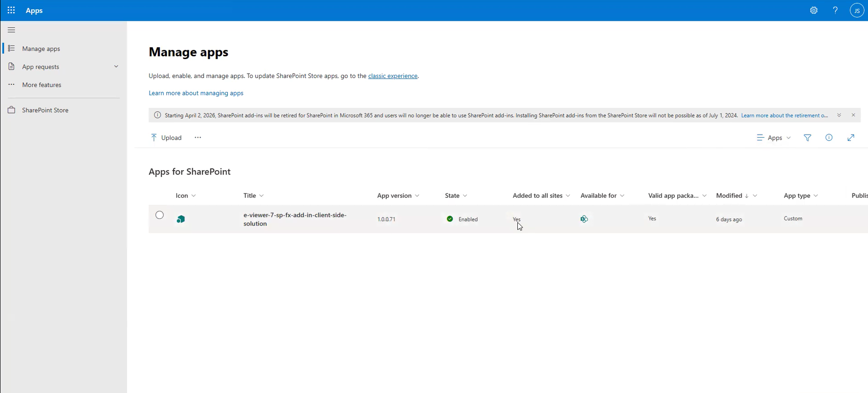Select the e-viewer app row radio button
Viewport: 868px width, 393px height.
click(x=160, y=215)
